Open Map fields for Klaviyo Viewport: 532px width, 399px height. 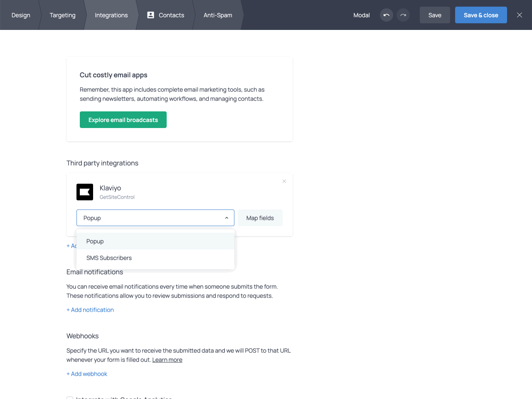[x=260, y=218]
